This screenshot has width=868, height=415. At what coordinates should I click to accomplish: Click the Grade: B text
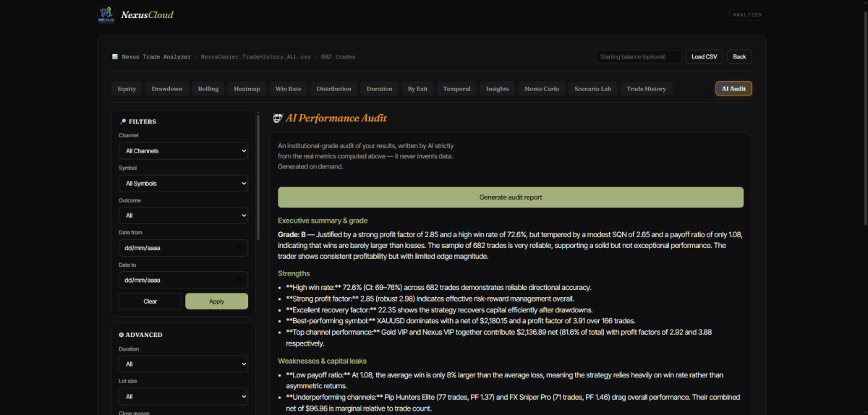[293, 235]
